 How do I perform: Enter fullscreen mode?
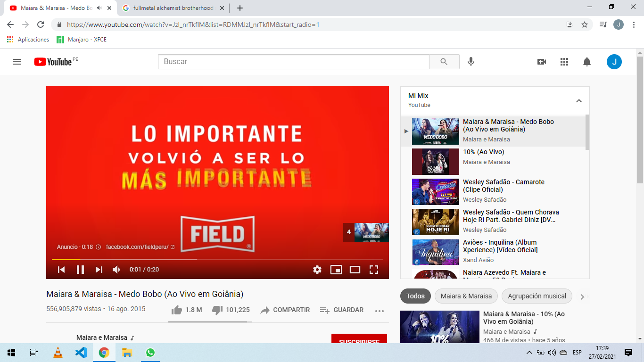point(374,270)
